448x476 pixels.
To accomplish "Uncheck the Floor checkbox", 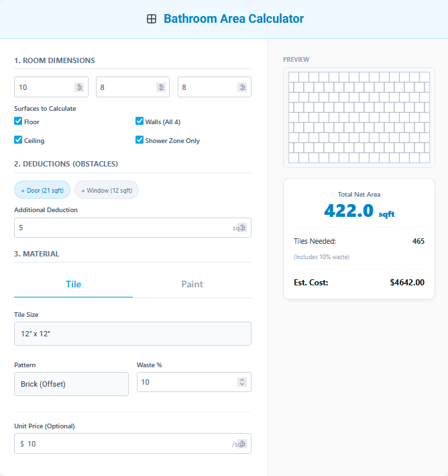I will (18, 121).
